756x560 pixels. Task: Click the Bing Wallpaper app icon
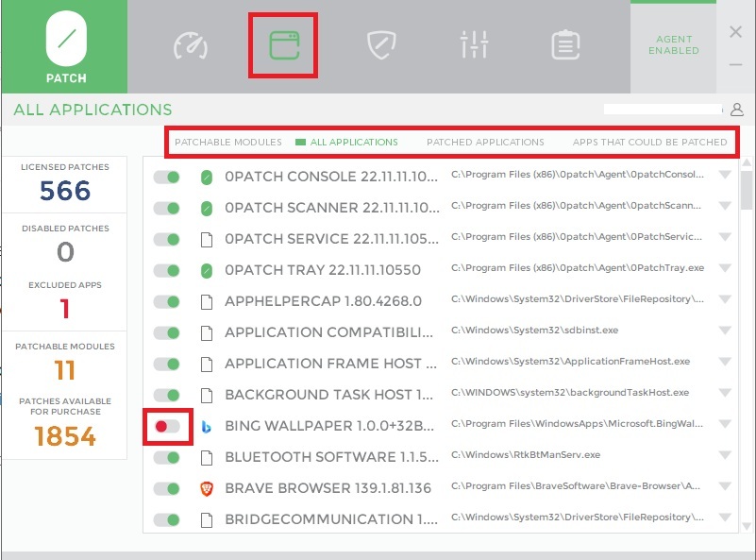pyautogui.click(x=207, y=427)
